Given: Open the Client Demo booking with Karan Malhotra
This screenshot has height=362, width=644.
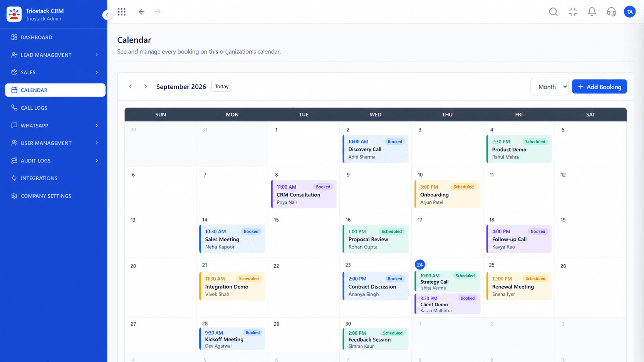Looking at the screenshot, I should (x=448, y=304).
